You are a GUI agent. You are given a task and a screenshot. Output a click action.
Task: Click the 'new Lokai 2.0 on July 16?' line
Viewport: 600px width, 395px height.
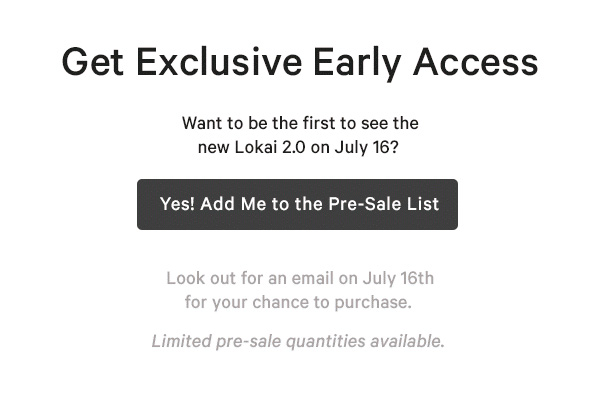coord(298,147)
